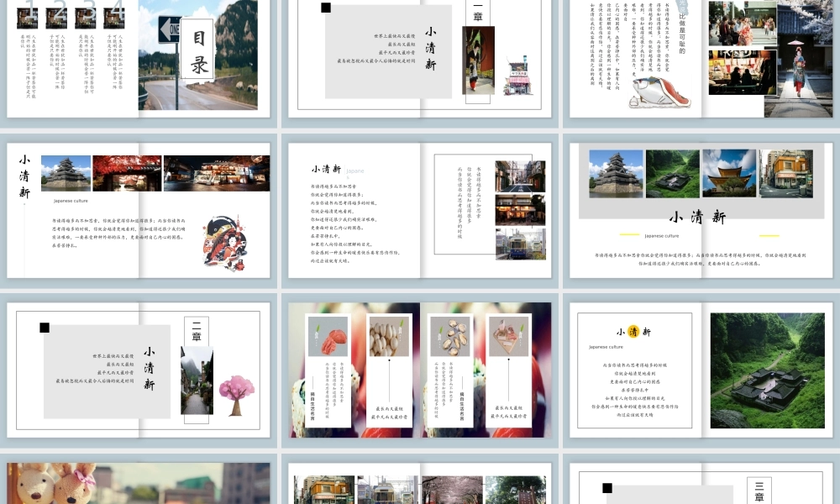Click the large 小清新 heading on the gray band
840x504 pixels.
[697, 217]
